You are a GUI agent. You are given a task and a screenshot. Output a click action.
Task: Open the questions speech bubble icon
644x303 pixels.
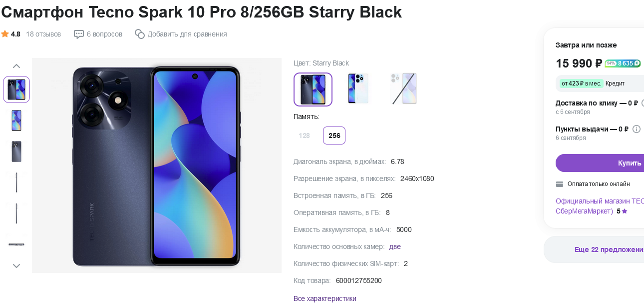[79, 34]
